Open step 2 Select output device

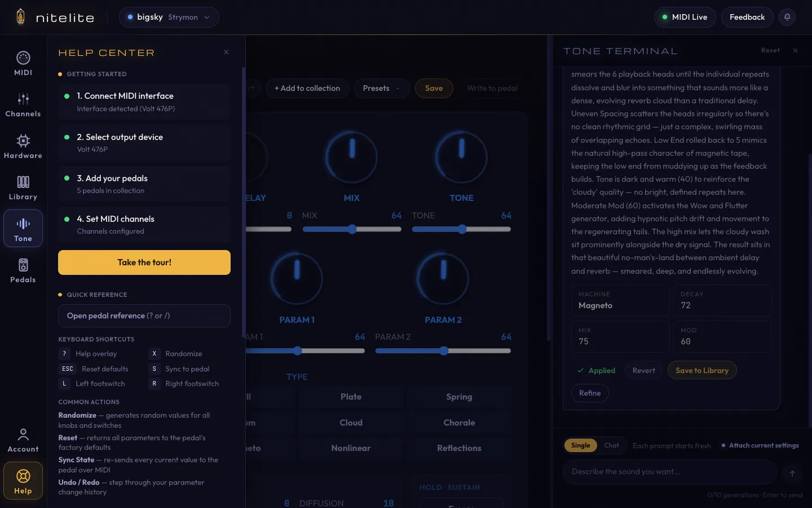[144, 143]
